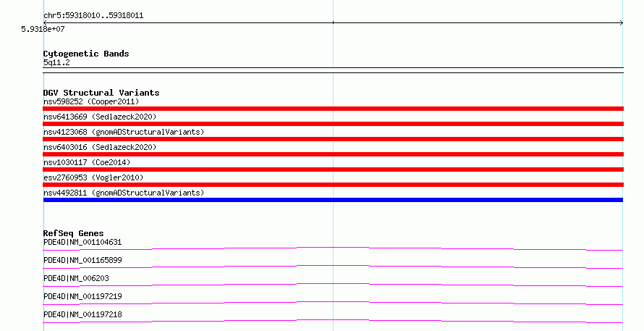Open the PDE4D|NM_001197219 transcript label
Image resolution: width=644 pixels, height=331 pixels.
point(82,296)
